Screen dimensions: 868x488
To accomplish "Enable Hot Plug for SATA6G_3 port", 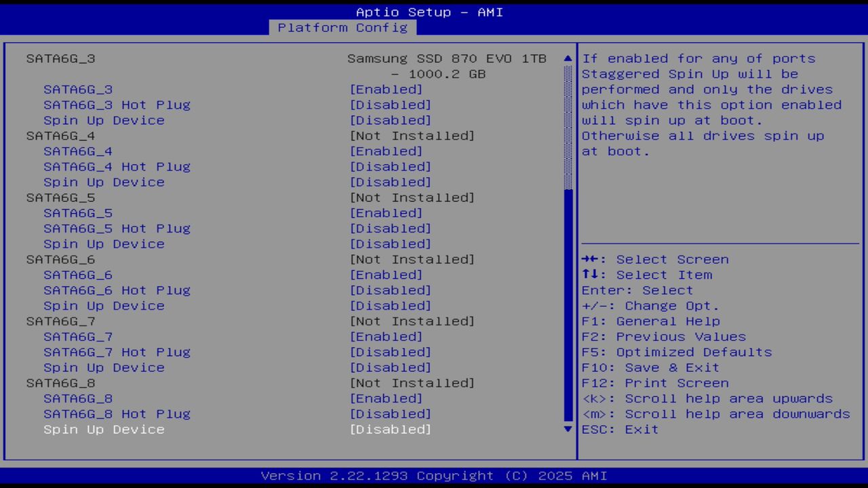I will tap(117, 104).
